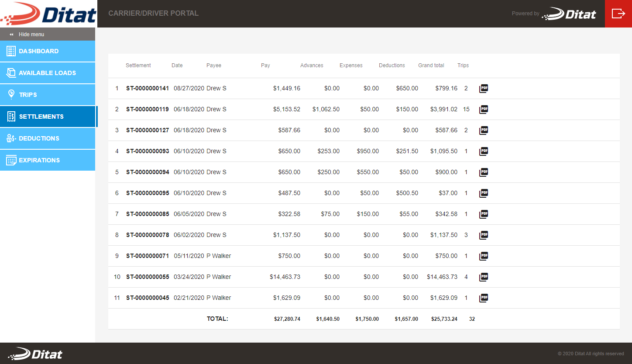Open the Settlements section icon
This screenshot has height=364, width=632.
(11, 117)
